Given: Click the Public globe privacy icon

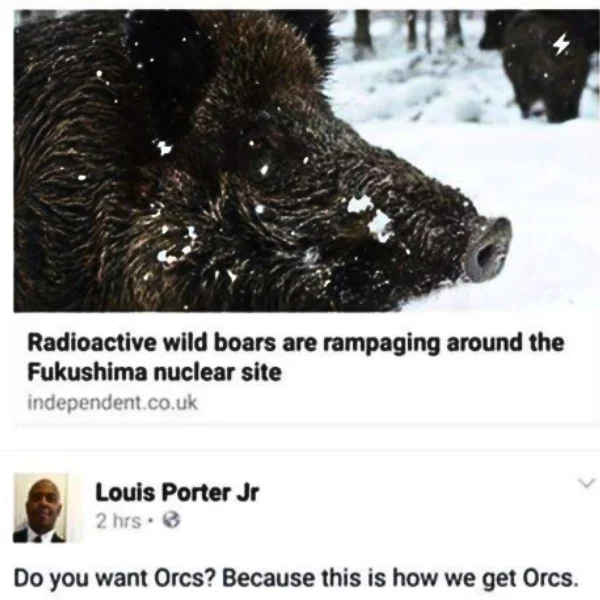Looking at the screenshot, I should pos(171,520).
